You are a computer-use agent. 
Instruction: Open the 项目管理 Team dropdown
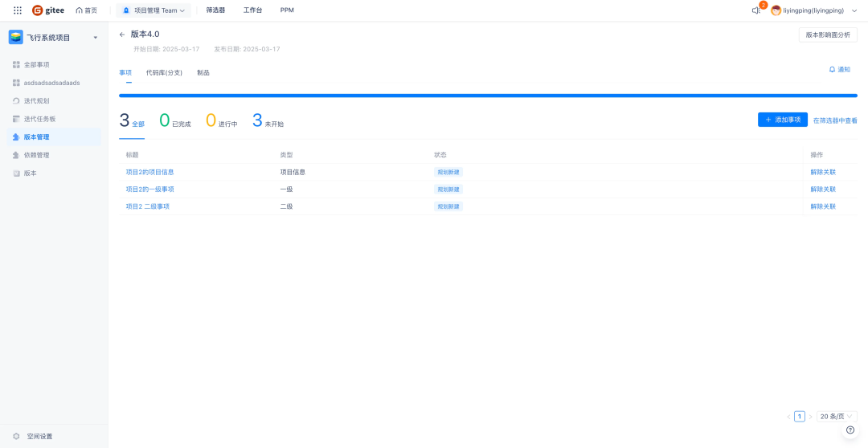(154, 10)
